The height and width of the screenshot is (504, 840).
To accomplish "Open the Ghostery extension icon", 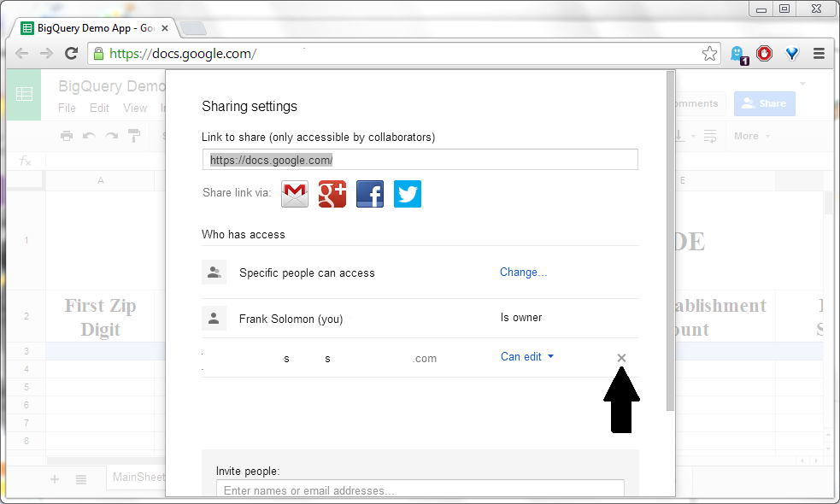I will coord(737,53).
